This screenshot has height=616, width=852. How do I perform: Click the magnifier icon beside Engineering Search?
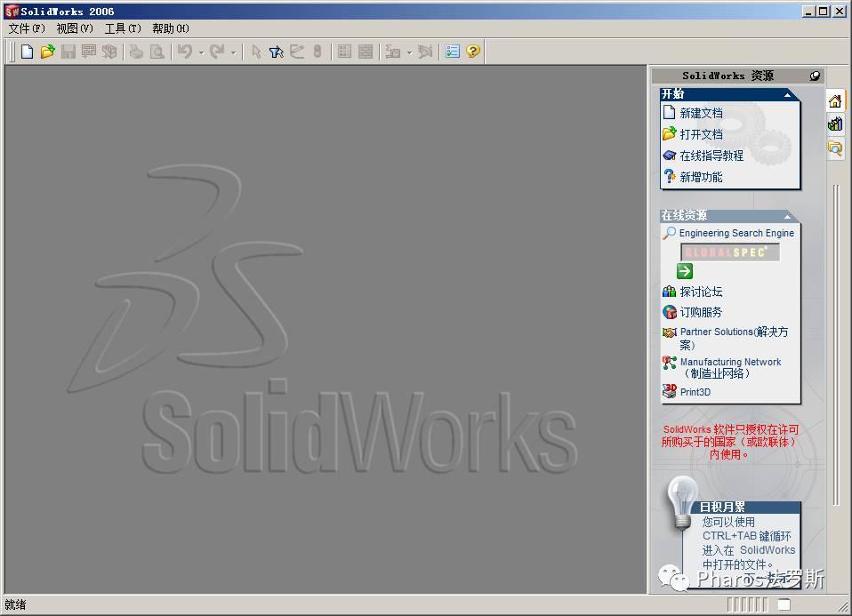(670, 233)
